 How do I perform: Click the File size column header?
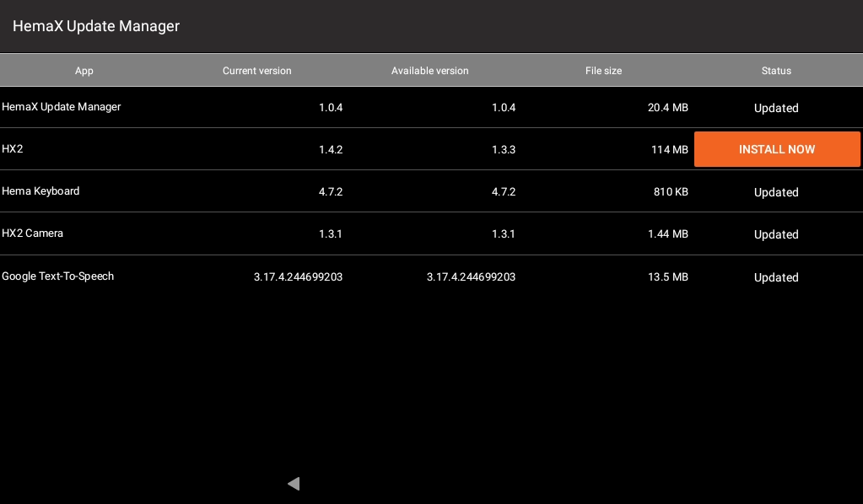[x=604, y=71]
